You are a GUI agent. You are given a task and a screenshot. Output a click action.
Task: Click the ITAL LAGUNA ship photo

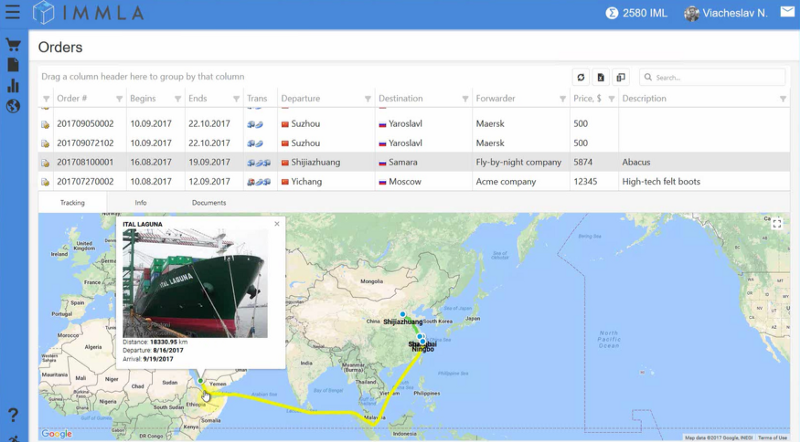(x=195, y=283)
